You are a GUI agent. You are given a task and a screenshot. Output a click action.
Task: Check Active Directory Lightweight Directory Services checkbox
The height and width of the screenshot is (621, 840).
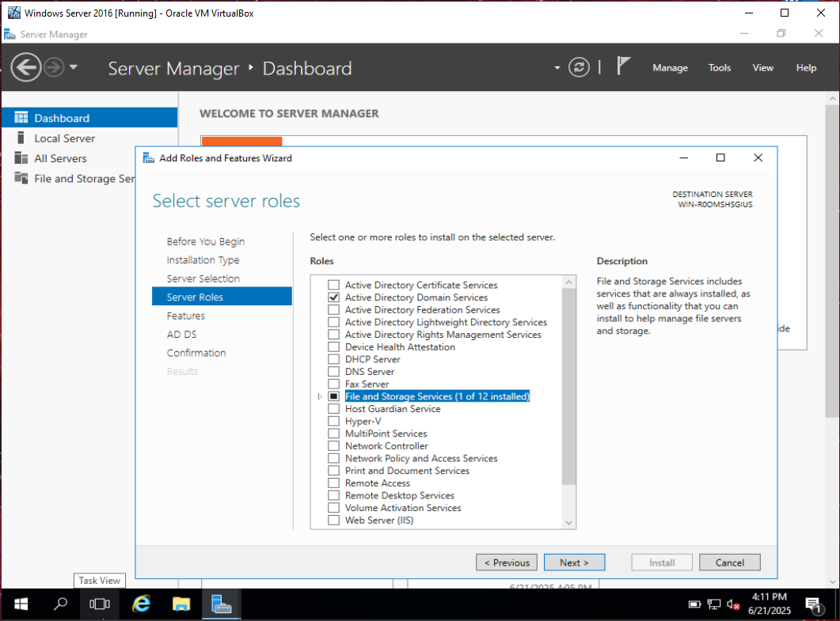point(334,322)
